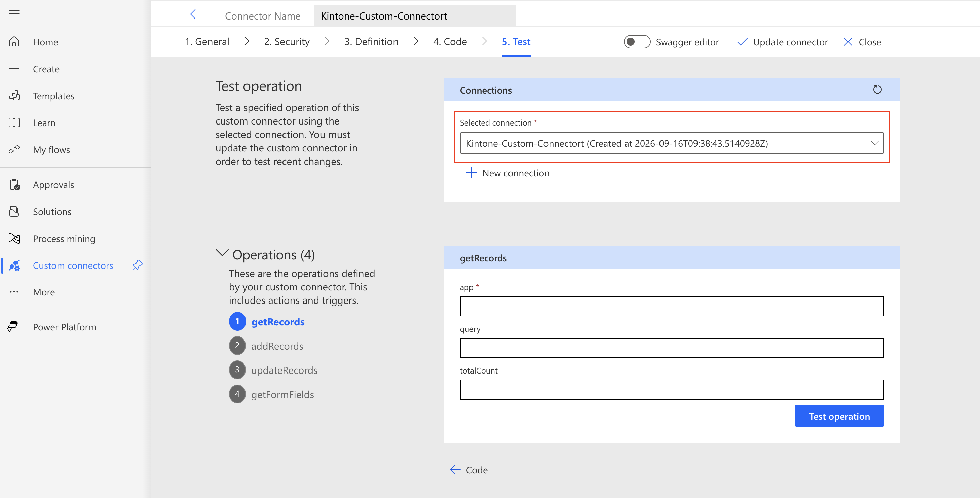Select the getFormFields operation
Viewport: 980px width, 498px height.
(271, 394)
